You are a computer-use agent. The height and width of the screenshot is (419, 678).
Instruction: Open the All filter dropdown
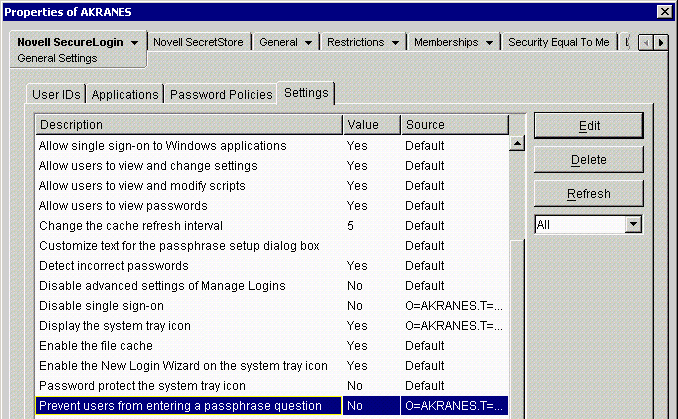pos(633,224)
